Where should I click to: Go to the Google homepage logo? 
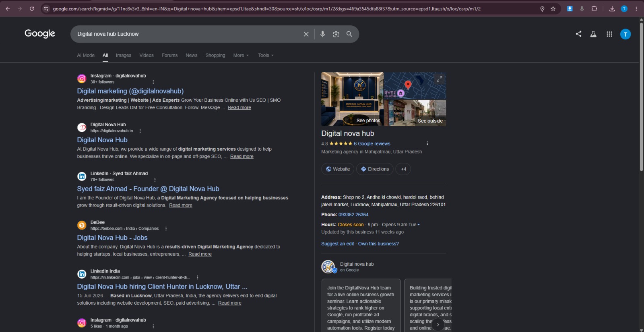coord(40,34)
